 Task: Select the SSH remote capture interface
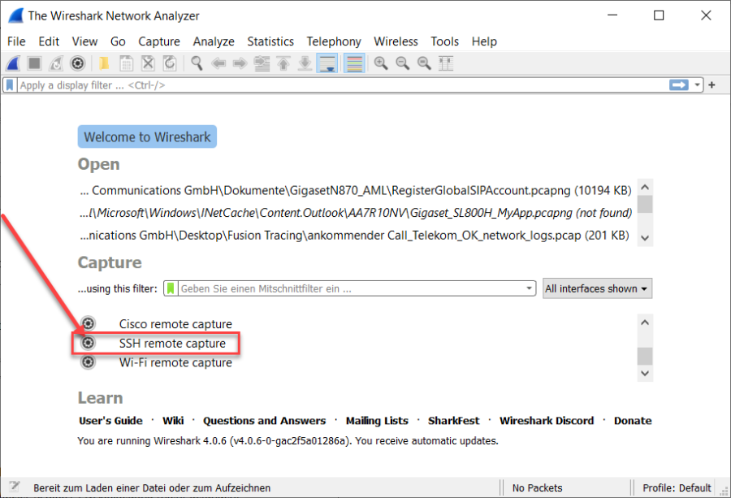[x=172, y=343]
